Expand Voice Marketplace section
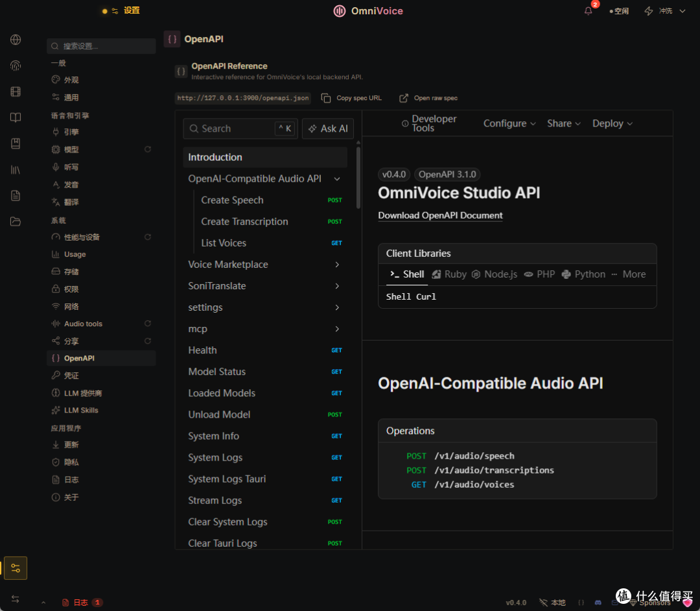The width and height of the screenshot is (700, 611). pyautogui.click(x=337, y=265)
